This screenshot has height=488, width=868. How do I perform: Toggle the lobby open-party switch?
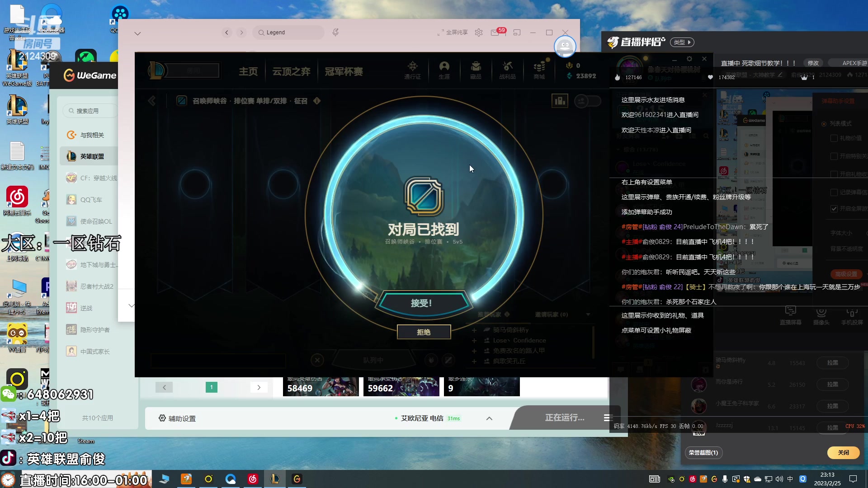pos(587,101)
